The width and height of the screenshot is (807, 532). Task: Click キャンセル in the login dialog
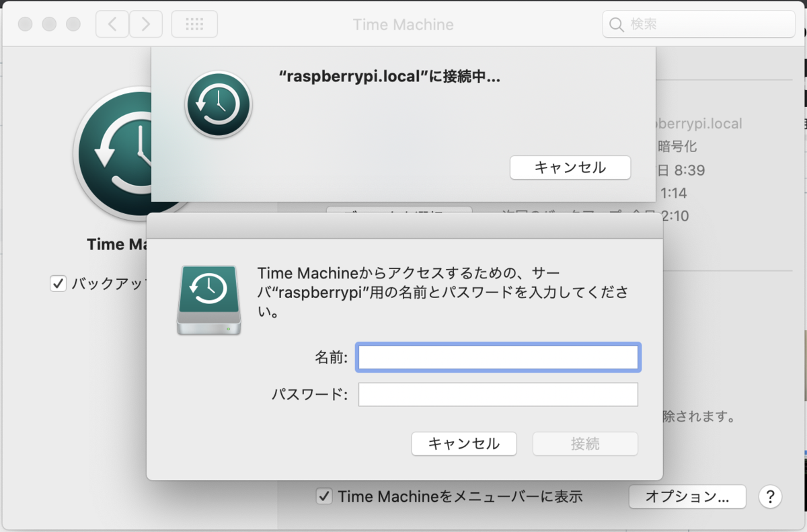(464, 444)
